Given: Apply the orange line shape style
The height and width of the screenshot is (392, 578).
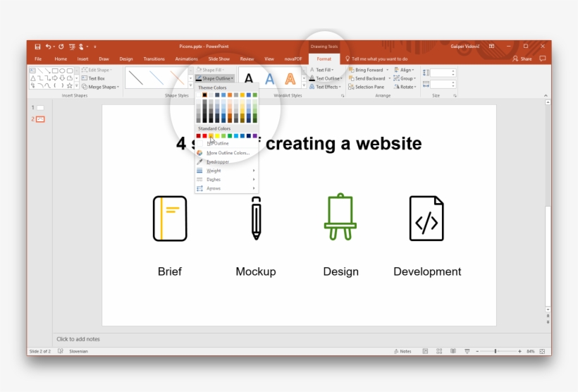Looking at the screenshot, I should (178, 78).
